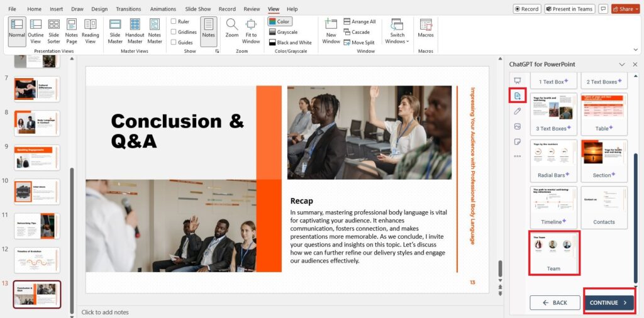Image resolution: width=644 pixels, height=318 pixels.
Task: Switch to the Home tab
Action: pyautogui.click(x=34, y=9)
